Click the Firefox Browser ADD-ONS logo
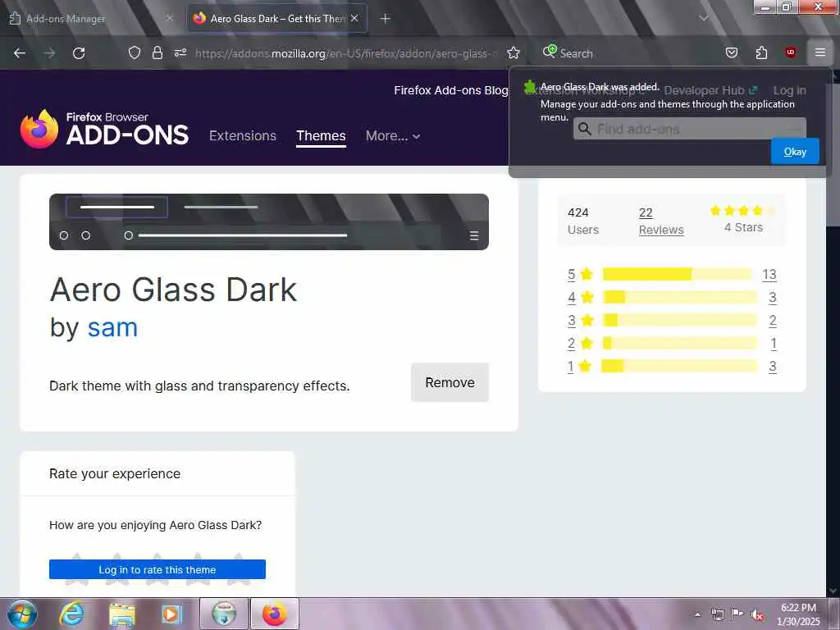The width and height of the screenshot is (840, 630). tap(104, 129)
